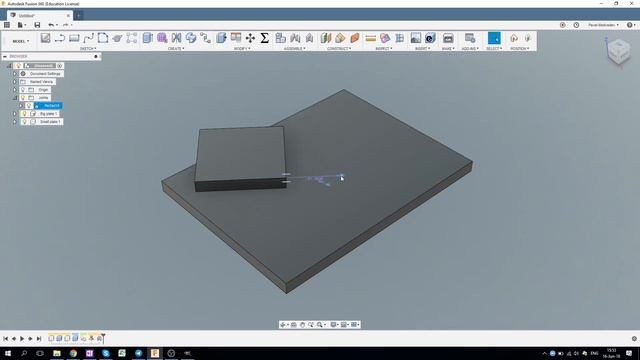The width and height of the screenshot is (640, 360).
Task: Click the 3D Print Make icon
Action: pos(448,38)
